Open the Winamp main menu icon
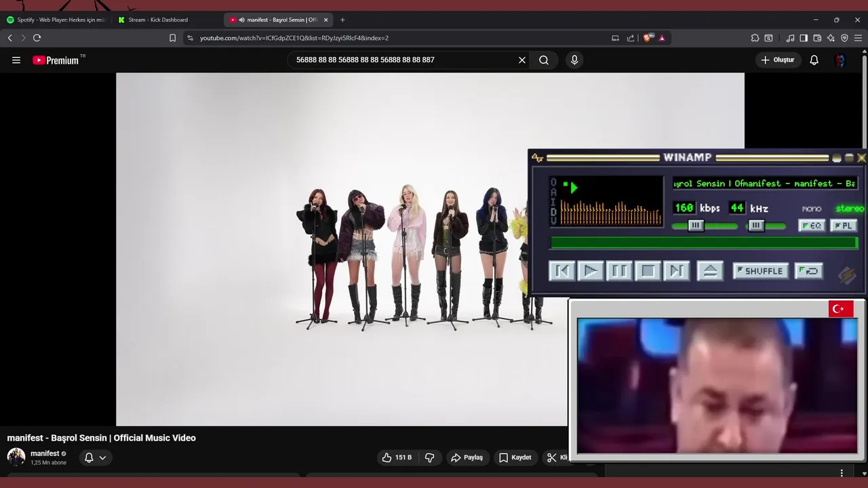 coord(537,158)
